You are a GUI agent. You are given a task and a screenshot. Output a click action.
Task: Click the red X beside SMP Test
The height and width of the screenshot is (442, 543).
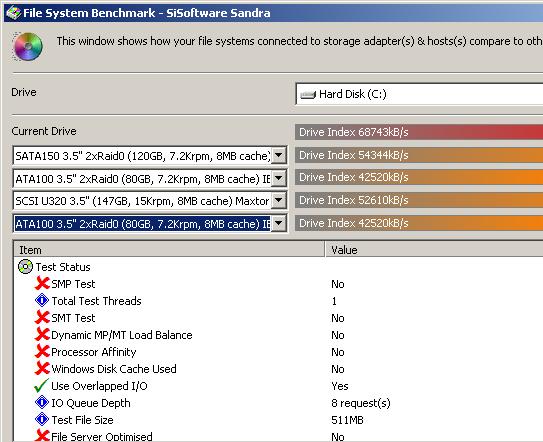42,284
